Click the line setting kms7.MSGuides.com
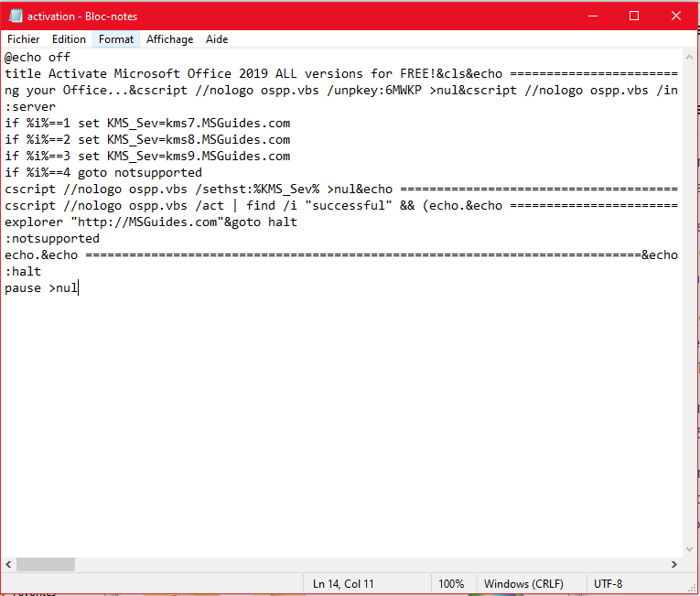The width and height of the screenshot is (700, 596). pos(147,124)
